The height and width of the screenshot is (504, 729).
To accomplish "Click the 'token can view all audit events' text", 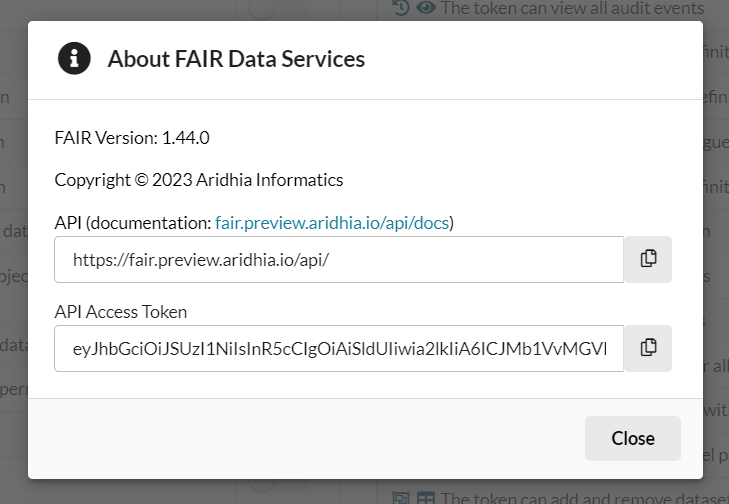I will click(572, 8).
